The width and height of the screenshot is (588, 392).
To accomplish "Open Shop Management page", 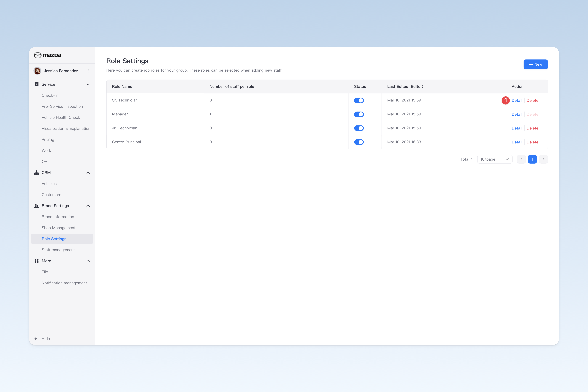I will point(59,228).
